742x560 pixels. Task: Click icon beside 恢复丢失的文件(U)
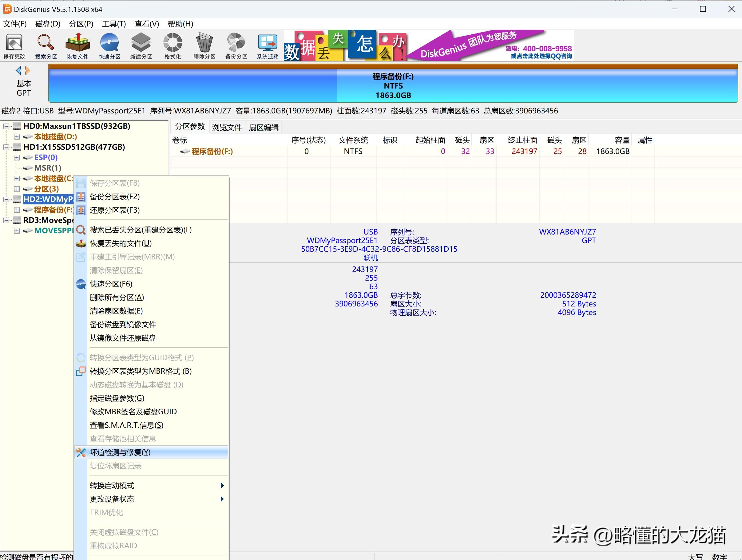(x=81, y=243)
